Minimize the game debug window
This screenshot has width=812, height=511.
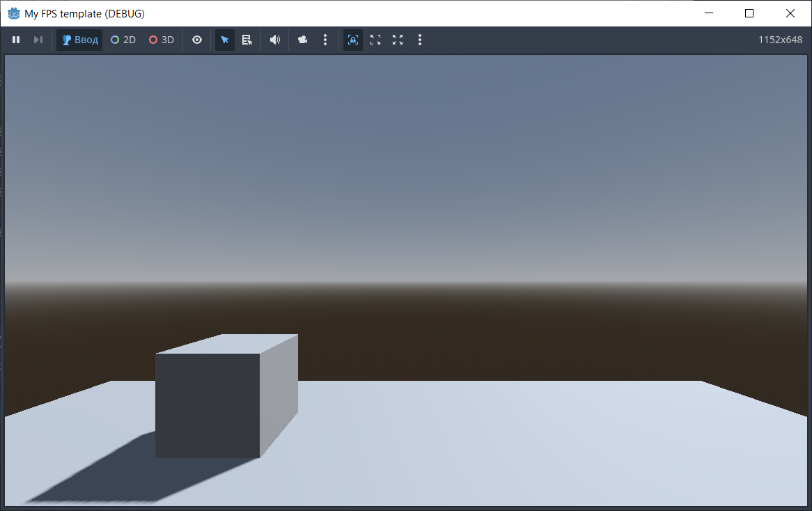[709, 13]
